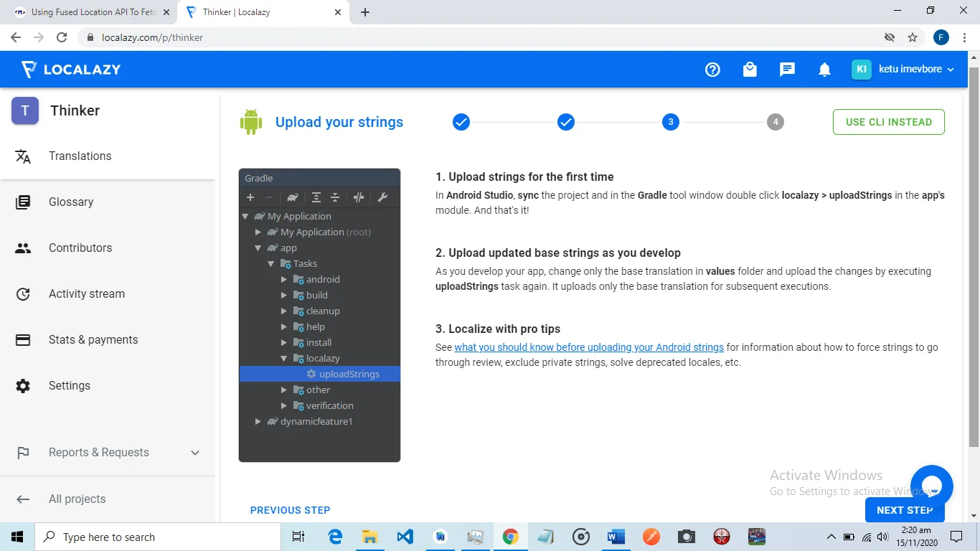Open the chat message icon in header
This screenshot has width=980, height=551.
tap(787, 70)
